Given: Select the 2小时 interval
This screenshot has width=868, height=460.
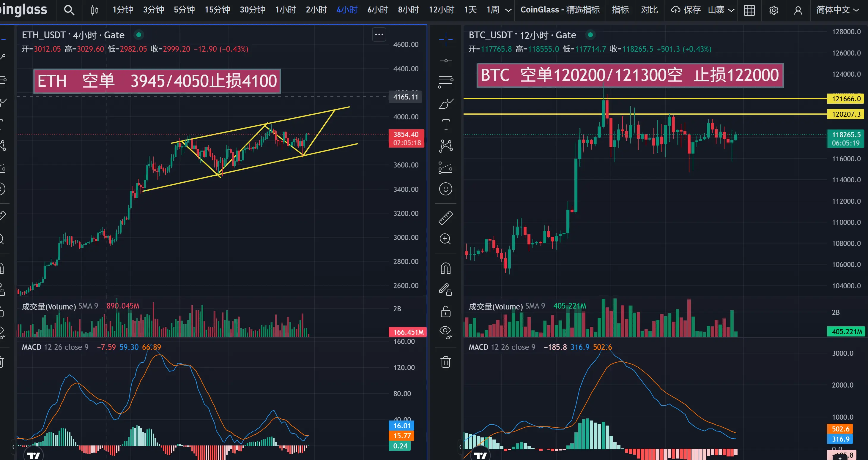Looking at the screenshot, I should coord(316,10).
